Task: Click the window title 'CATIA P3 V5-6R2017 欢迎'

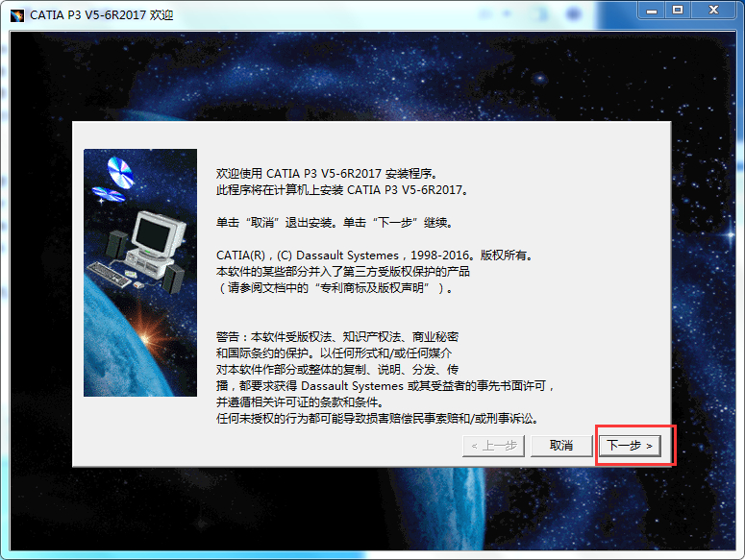Action: point(102,15)
